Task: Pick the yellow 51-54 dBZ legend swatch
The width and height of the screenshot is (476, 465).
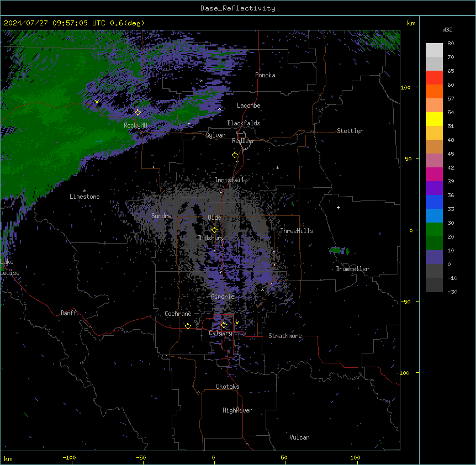Action: [434, 119]
